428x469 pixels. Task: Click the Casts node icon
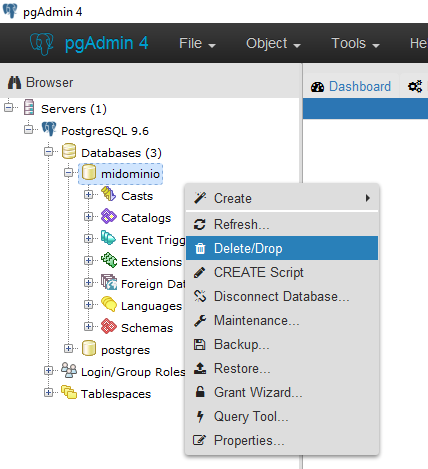point(109,195)
